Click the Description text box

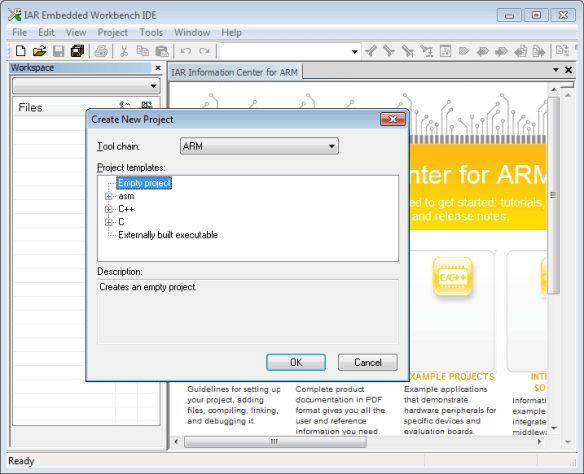pos(248,312)
